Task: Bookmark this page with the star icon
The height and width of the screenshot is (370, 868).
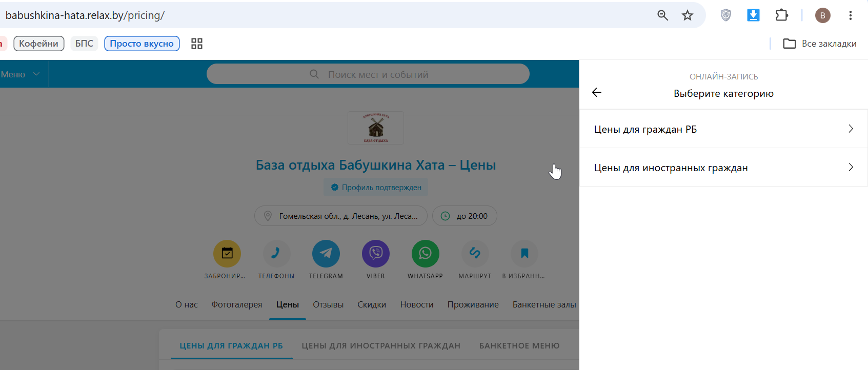Action: [688, 15]
